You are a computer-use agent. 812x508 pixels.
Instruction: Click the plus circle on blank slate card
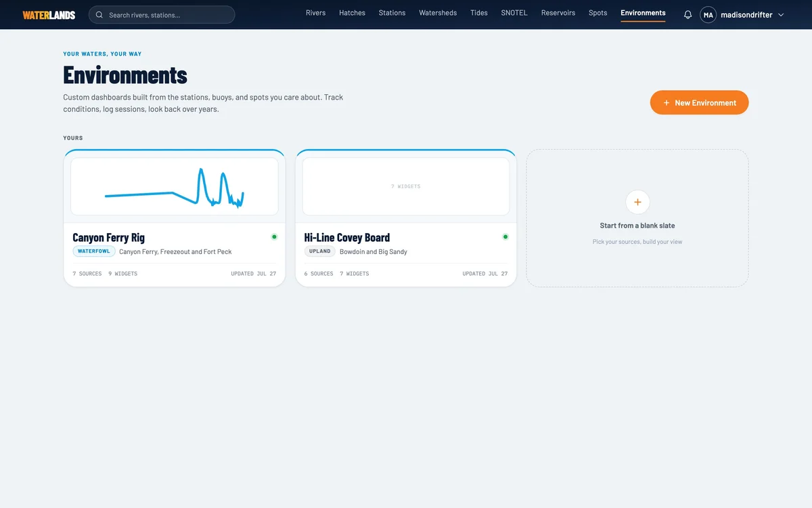coord(637,202)
